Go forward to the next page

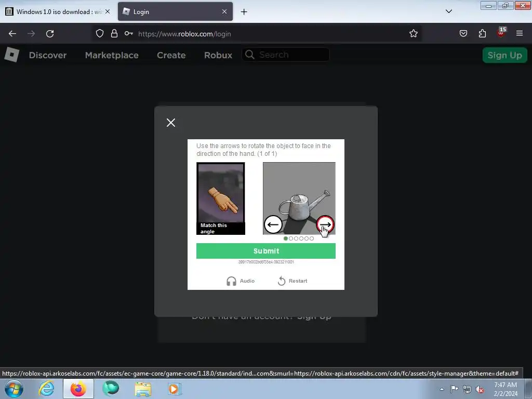(31, 34)
